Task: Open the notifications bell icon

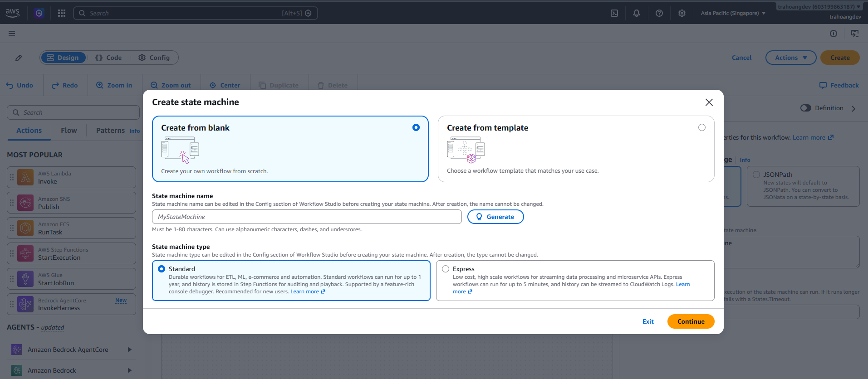Action: pos(637,13)
